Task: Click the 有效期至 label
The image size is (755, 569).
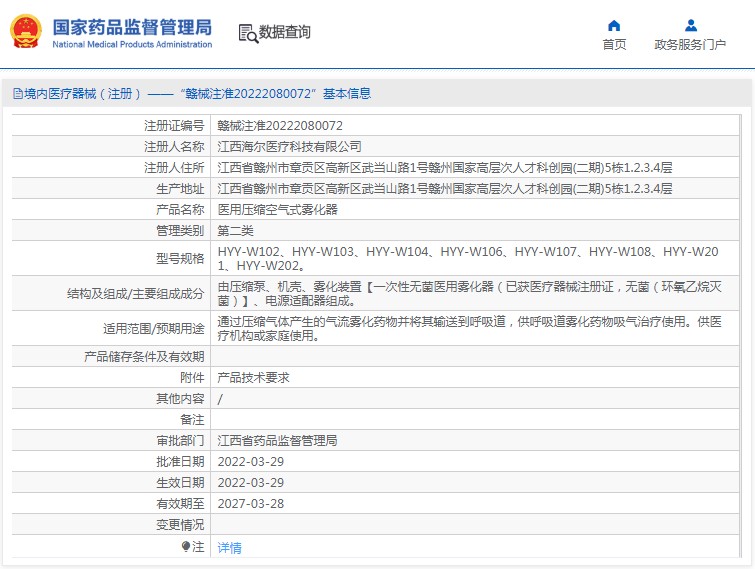Action: [x=180, y=504]
